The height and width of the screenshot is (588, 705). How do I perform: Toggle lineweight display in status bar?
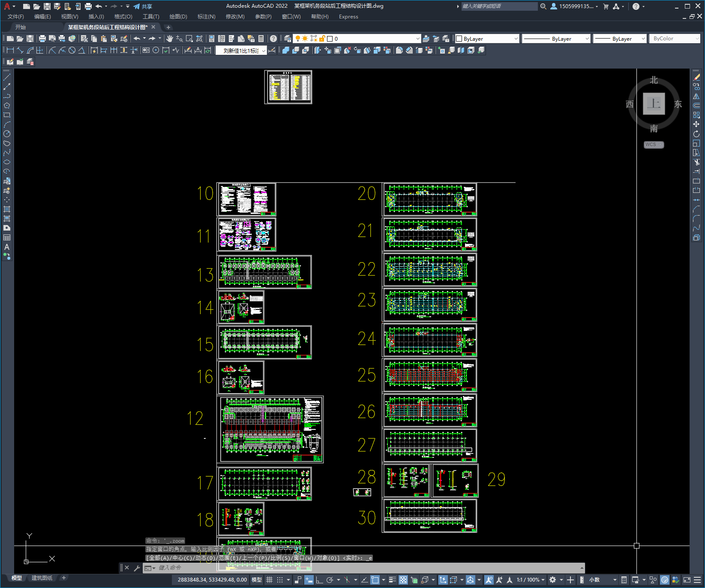tap(392, 580)
